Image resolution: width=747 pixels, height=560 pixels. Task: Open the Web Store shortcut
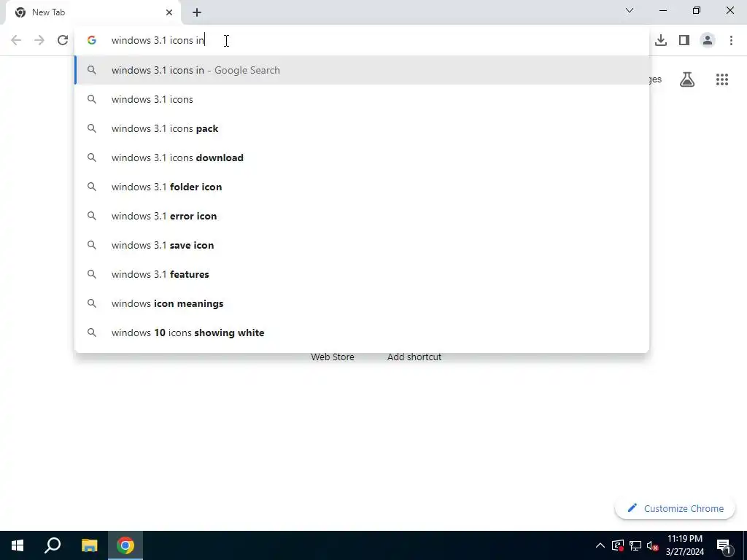pyautogui.click(x=333, y=357)
